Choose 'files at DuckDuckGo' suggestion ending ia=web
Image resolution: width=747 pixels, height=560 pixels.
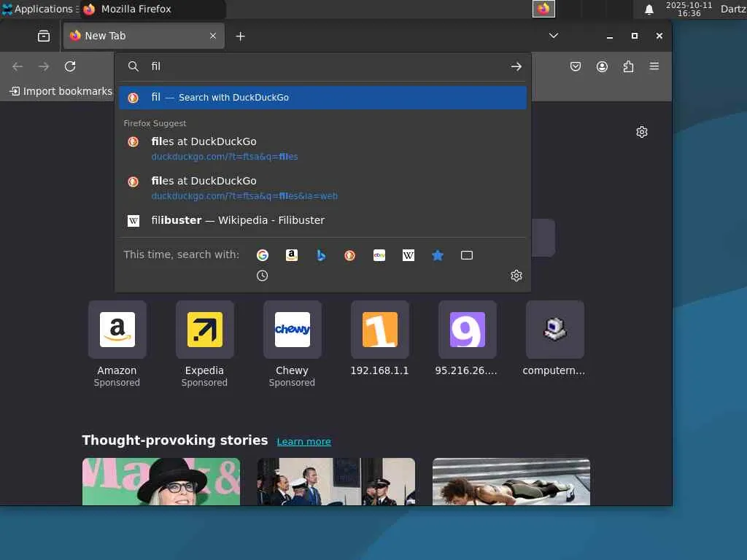(323, 188)
